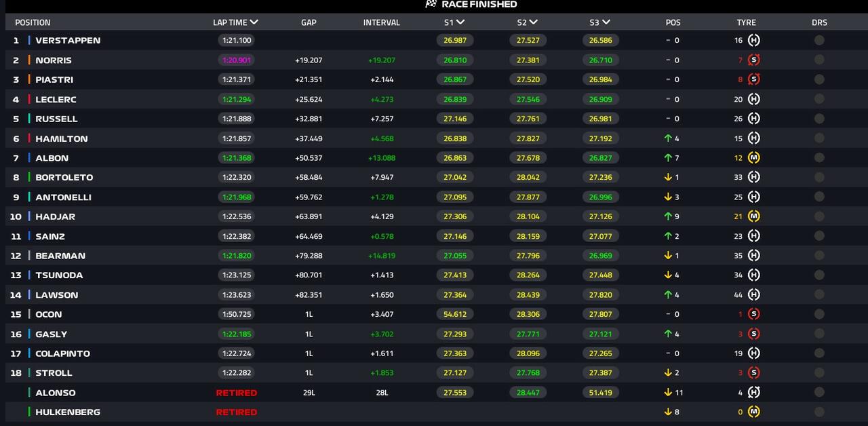Click Norris's soft tyre icon
This screenshot has width=868, height=426.
click(753, 60)
